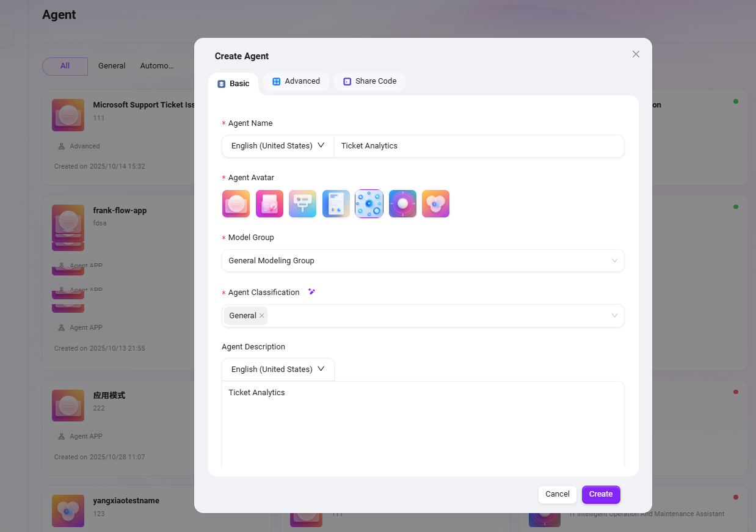The width and height of the screenshot is (756, 532).
Task: Select the pink FAQ avatar
Action: tap(269, 204)
